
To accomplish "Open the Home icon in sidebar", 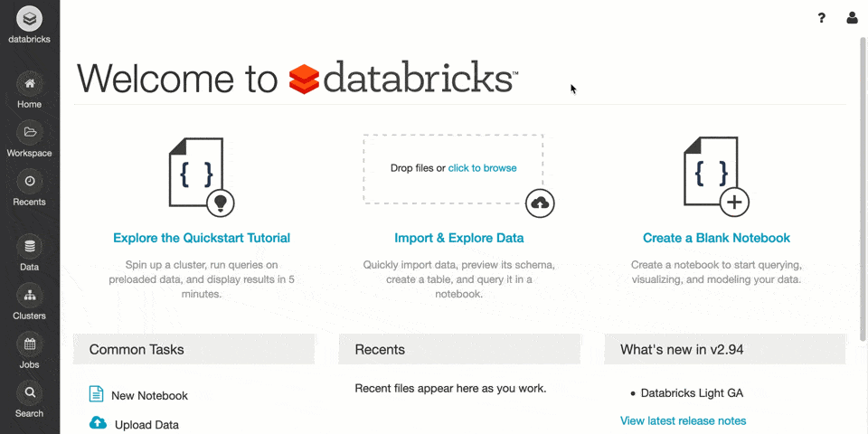I will [x=30, y=84].
